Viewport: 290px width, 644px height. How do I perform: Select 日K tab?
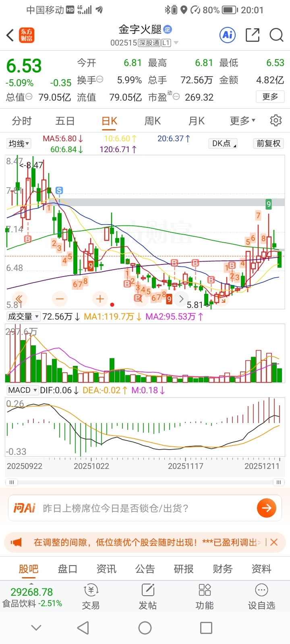[x=109, y=121]
